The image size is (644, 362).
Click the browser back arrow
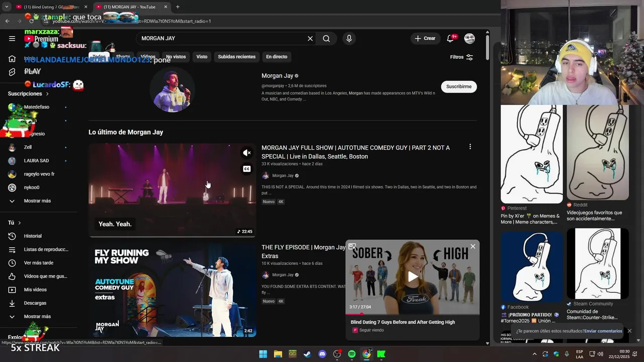[x=7, y=21]
